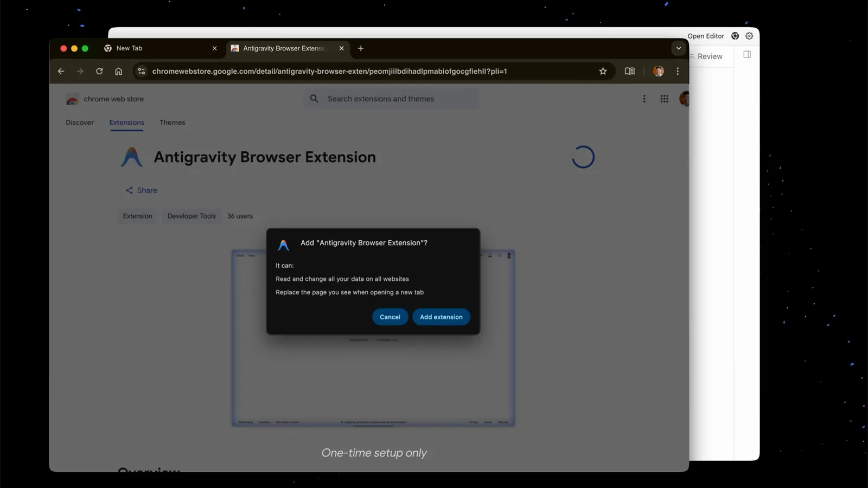
Task: Open the web store account avatar
Action: click(x=684, y=99)
